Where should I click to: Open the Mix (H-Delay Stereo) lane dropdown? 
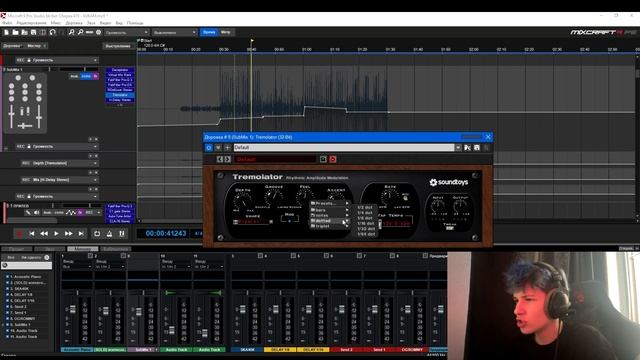click(60, 180)
